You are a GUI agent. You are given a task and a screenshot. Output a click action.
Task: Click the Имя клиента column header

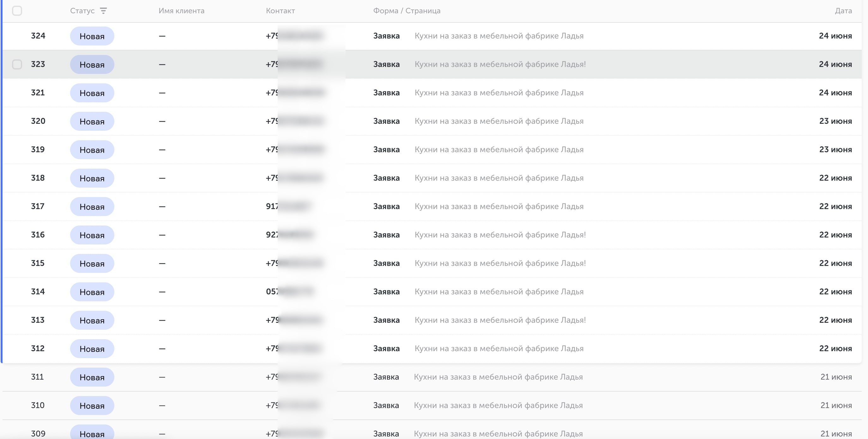click(181, 11)
